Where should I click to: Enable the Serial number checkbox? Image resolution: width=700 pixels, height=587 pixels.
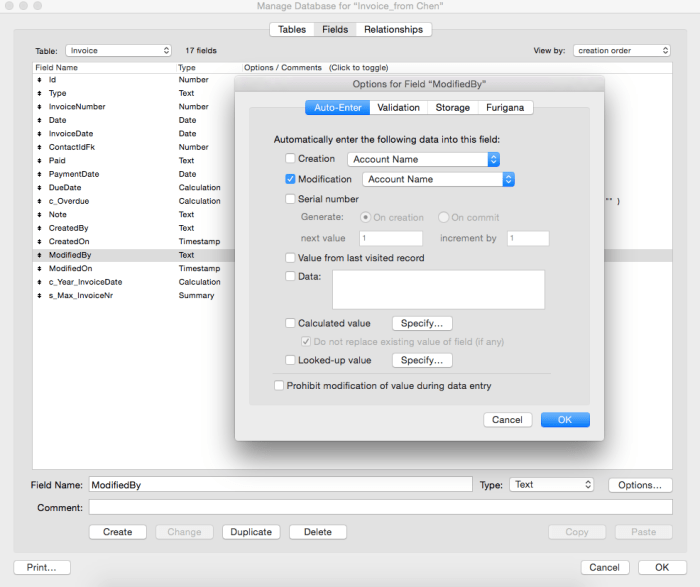point(291,200)
